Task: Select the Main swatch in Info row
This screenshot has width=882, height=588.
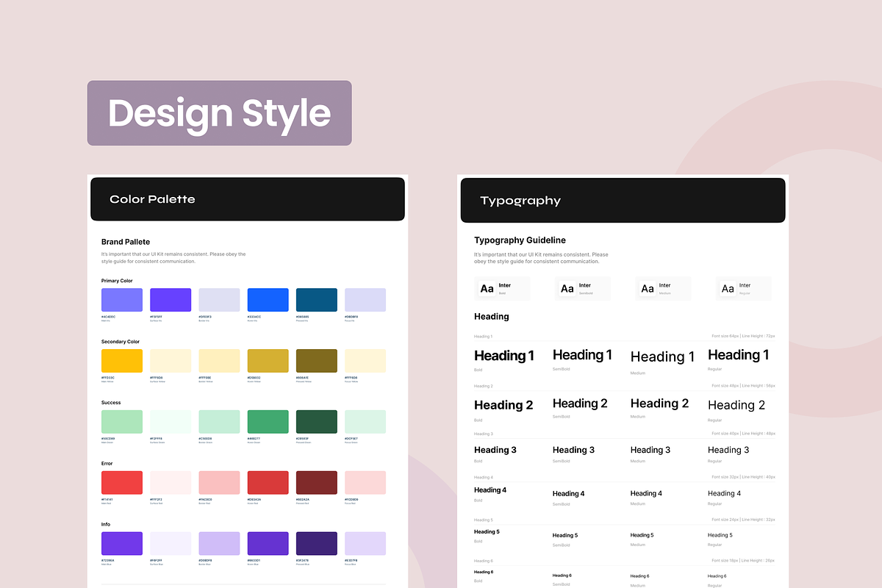Action: click(122, 544)
